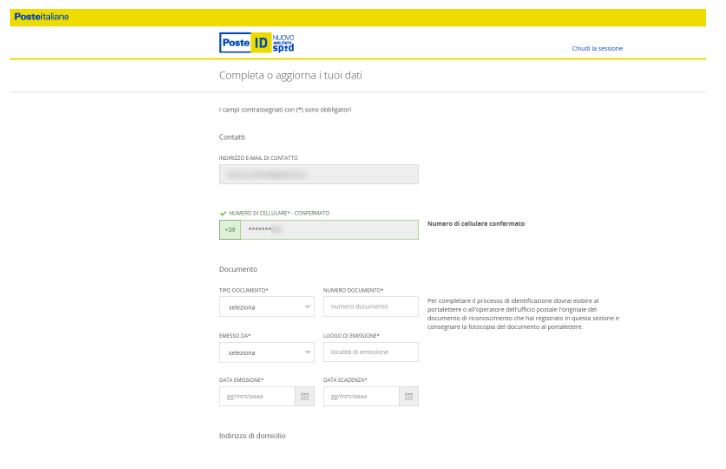Click the Posteitaliane logo in yellow header

(x=42, y=17)
